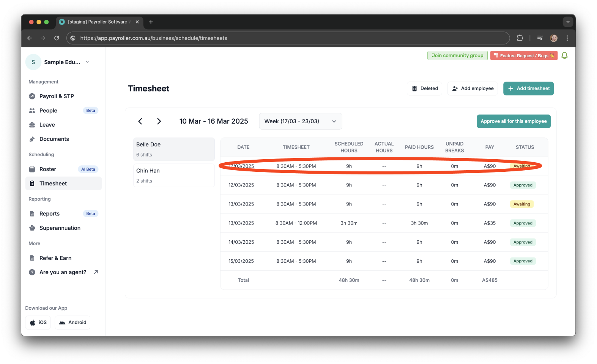Click the Android app download button
Screen dimensions: 597x364
(x=72, y=322)
